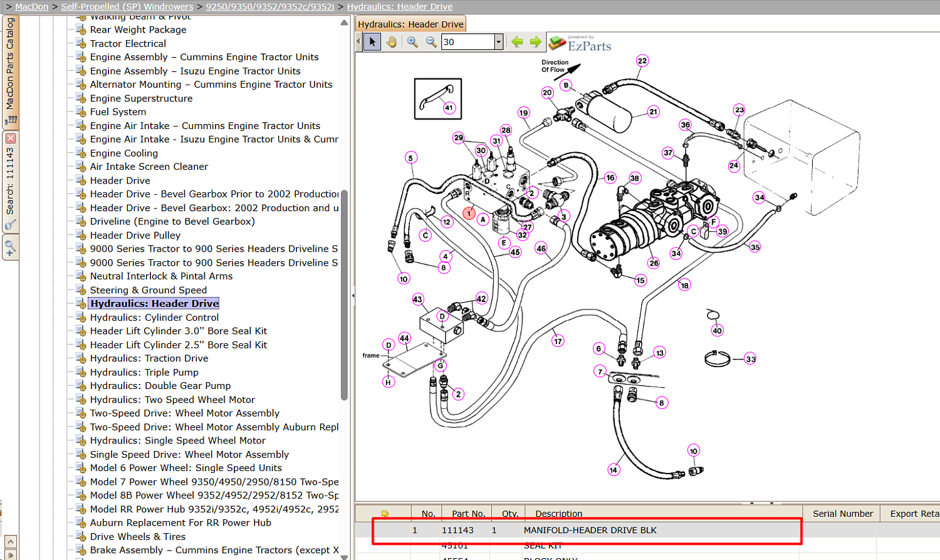Screen dimensions: 940x560
Task: Click the EzParts logo
Action: coord(580,43)
